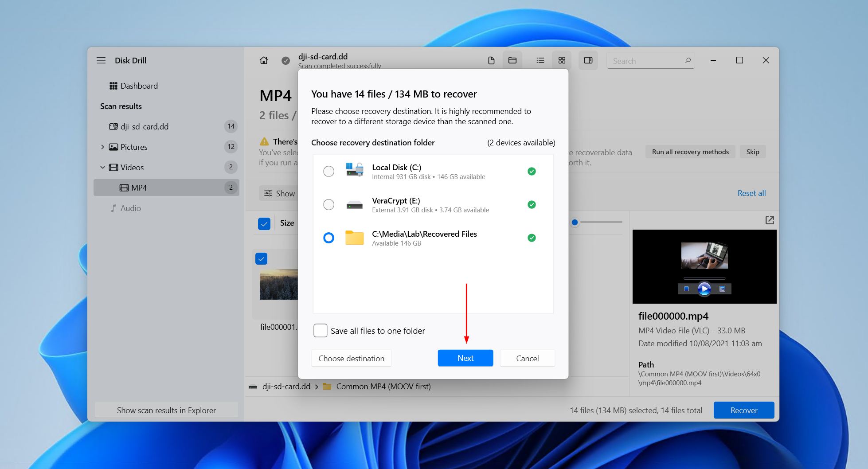The height and width of the screenshot is (469, 868).
Task: Switch to folder view icon in toolbar
Action: tap(512, 60)
